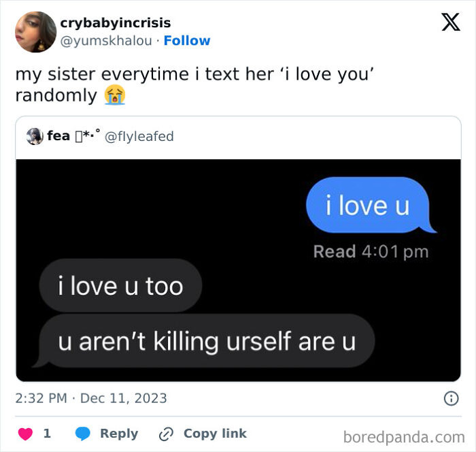Image resolution: width=476 pixels, height=452 pixels.
Task: Click the 'Read 4:01 pm' receipt
Action: [371, 251]
